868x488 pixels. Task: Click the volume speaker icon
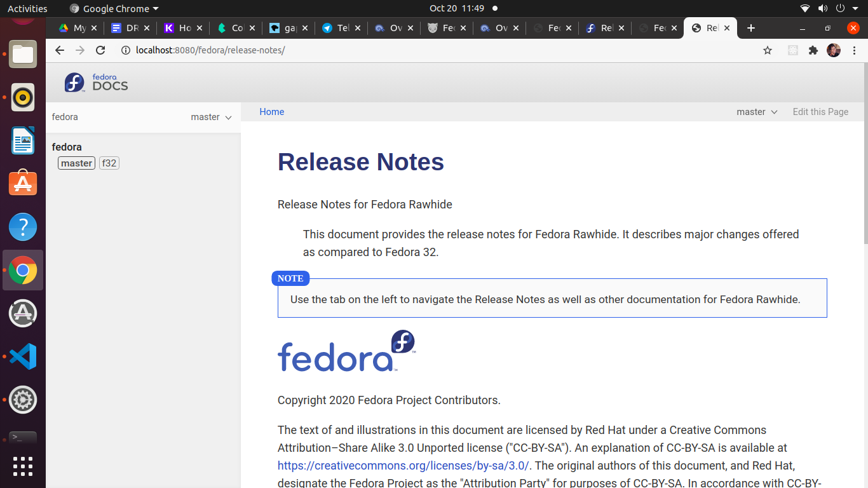coord(823,8)
